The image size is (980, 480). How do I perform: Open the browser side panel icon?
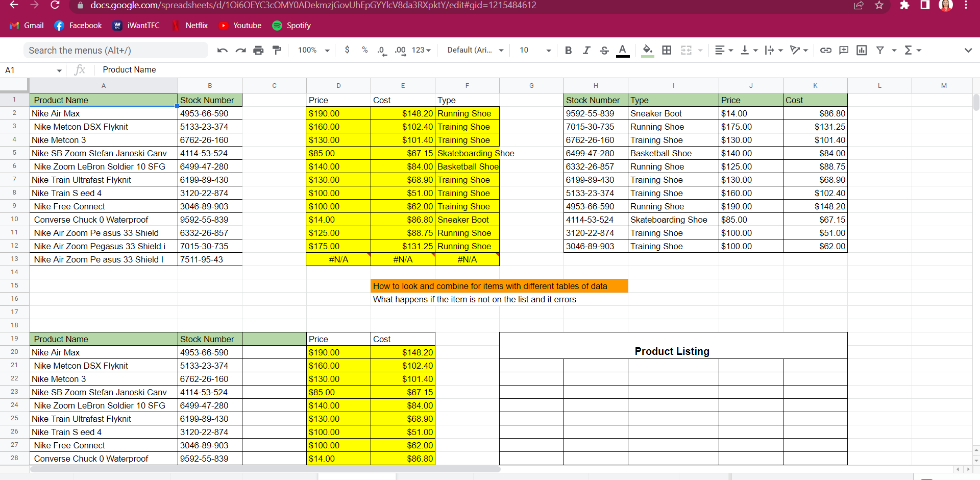[x=925, y=5]
